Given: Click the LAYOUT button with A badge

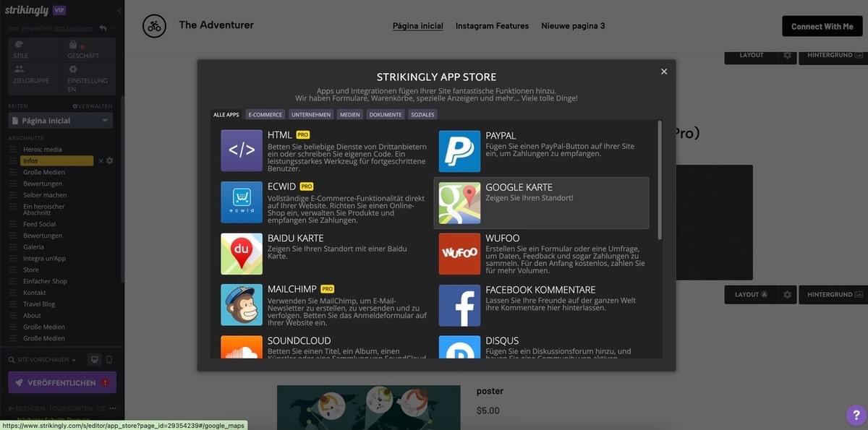Looking at the screenshot, I should tap(752, 295).
